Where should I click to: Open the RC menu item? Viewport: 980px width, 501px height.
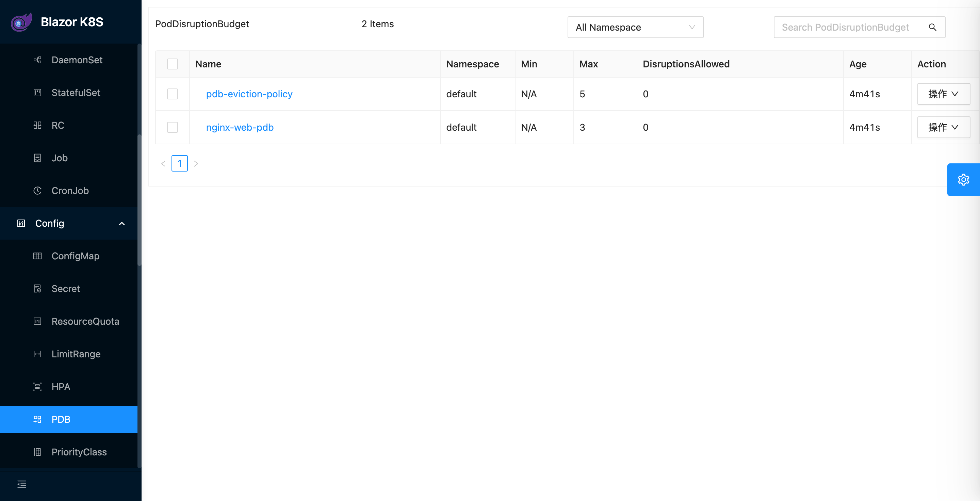point(68,126)
